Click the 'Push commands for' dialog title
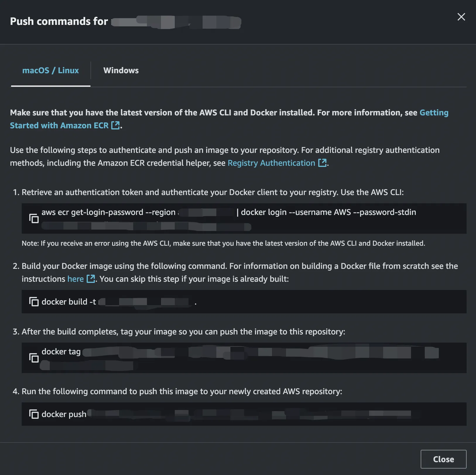Image resolution: width=476 pixels, height=475 pixels. click(x=59, y=21)
